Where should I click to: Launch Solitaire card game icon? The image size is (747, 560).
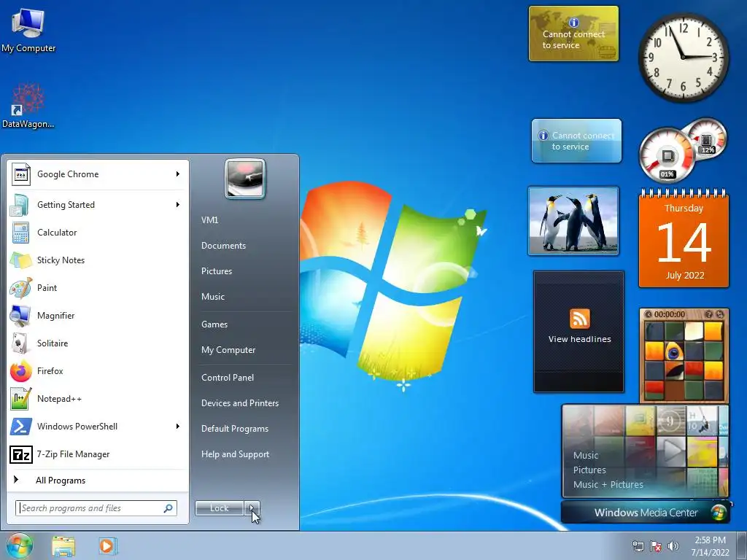click(x=20, y=343)
